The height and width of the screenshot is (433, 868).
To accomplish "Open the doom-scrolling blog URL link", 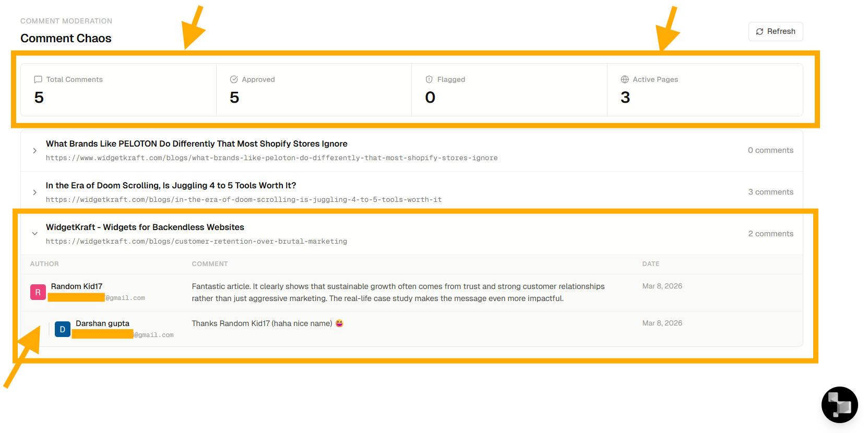I will click(243, 200).
